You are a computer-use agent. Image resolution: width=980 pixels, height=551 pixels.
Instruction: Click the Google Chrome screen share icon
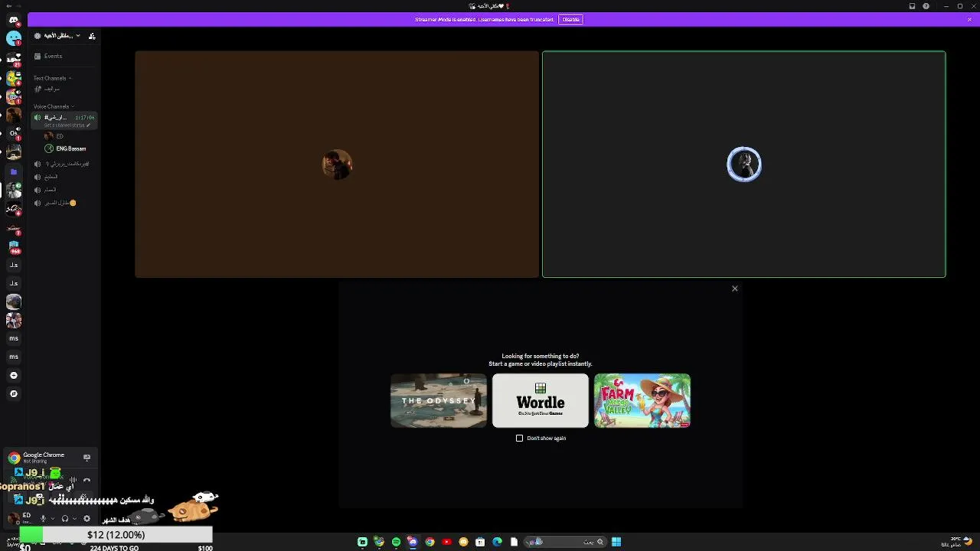pyautogui.click(x=87, y=458)
